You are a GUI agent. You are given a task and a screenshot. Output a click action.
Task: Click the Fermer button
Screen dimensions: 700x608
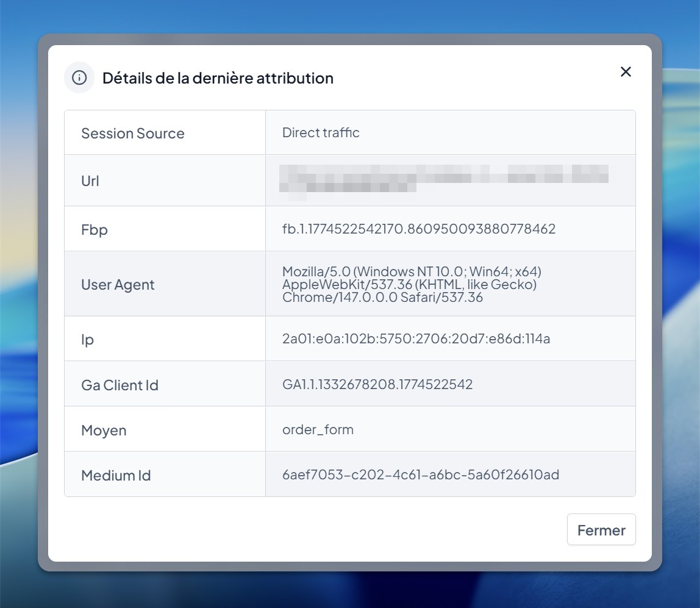click(601, 530)
